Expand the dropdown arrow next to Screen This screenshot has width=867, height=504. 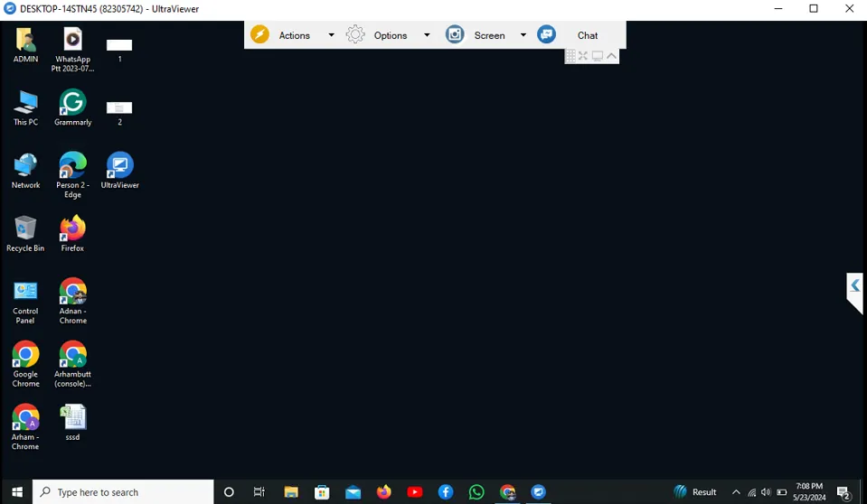(523, 35)
